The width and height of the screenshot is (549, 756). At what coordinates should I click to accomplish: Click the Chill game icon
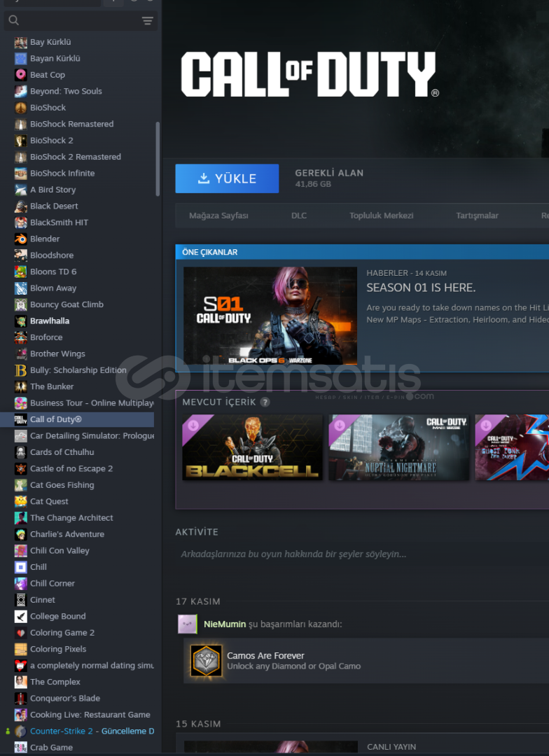point(21,566)
